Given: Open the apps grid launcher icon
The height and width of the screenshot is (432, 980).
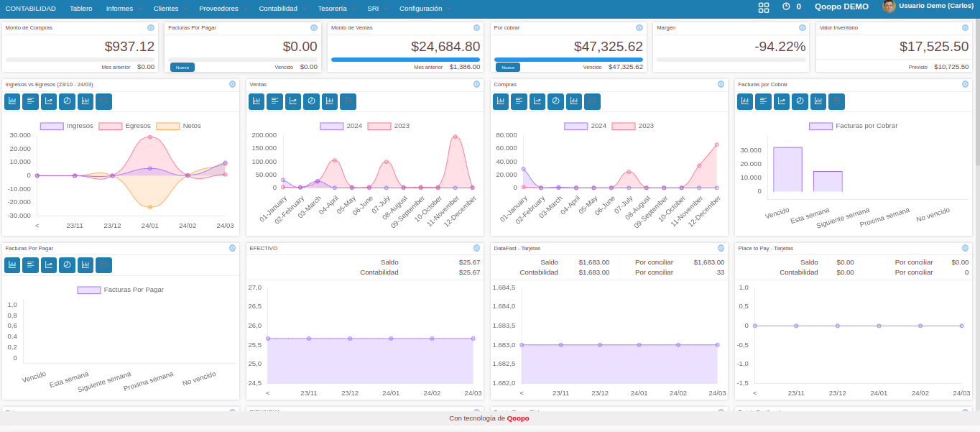Looking at the screenshot, I should pos(764,7).
